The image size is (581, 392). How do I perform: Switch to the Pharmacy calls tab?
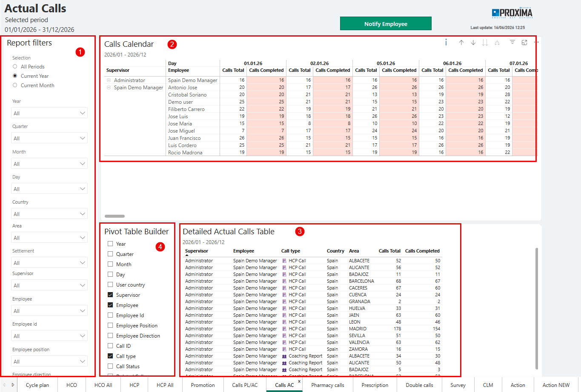point(328,385)
